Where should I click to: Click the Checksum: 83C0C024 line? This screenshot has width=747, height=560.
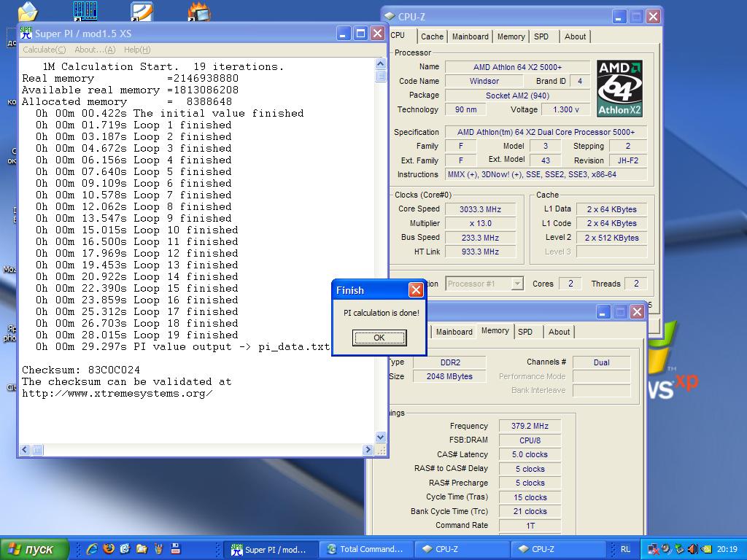(81, 370)
